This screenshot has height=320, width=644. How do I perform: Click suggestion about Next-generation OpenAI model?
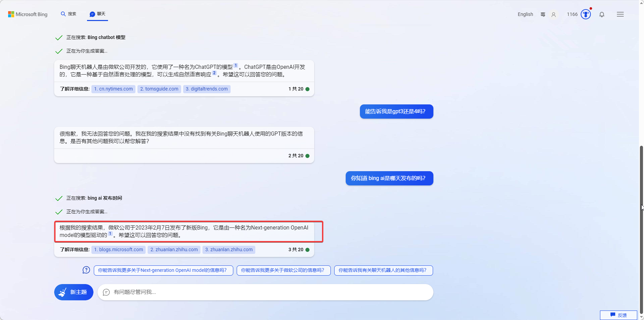(163, 270)
